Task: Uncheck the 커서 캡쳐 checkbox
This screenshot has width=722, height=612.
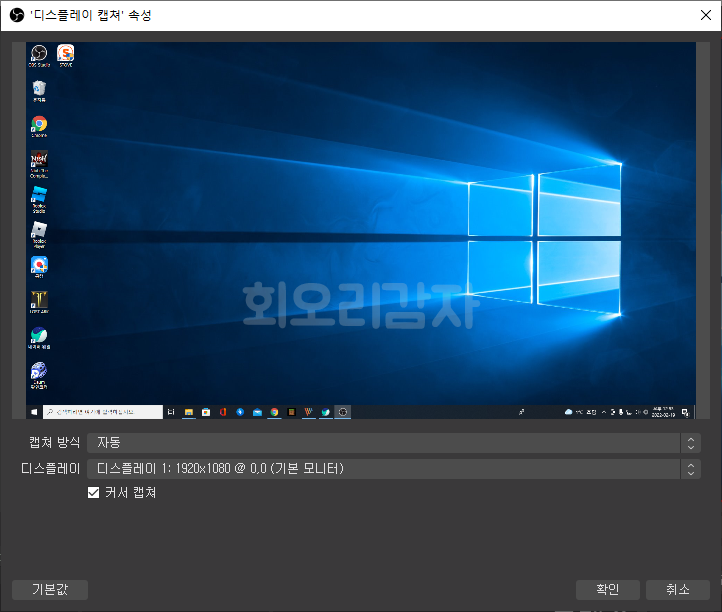Action: (93, 493)
